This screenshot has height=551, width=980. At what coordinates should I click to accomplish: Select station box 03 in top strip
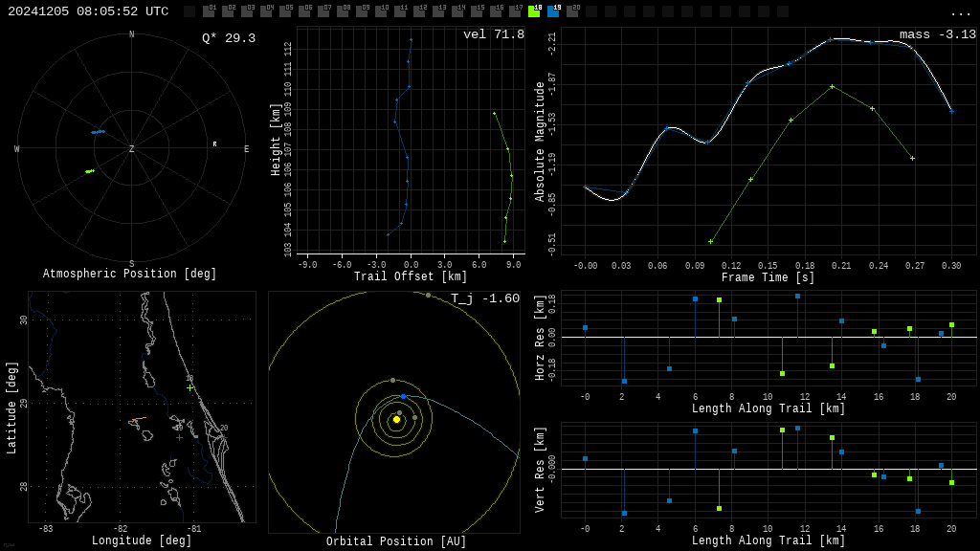pyautogui.click(x=248, y=11)
